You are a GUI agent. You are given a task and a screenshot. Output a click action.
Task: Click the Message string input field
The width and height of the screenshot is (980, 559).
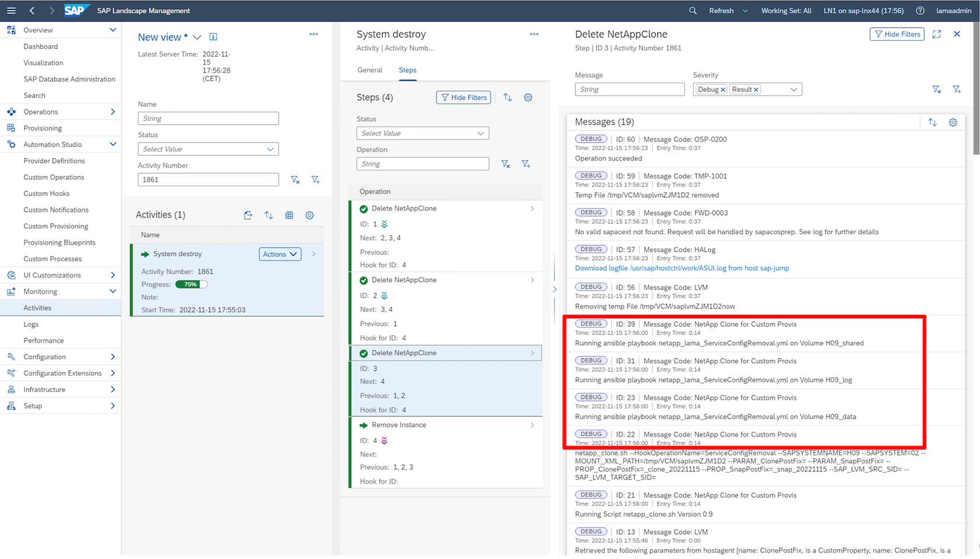(x=629, y=89)
